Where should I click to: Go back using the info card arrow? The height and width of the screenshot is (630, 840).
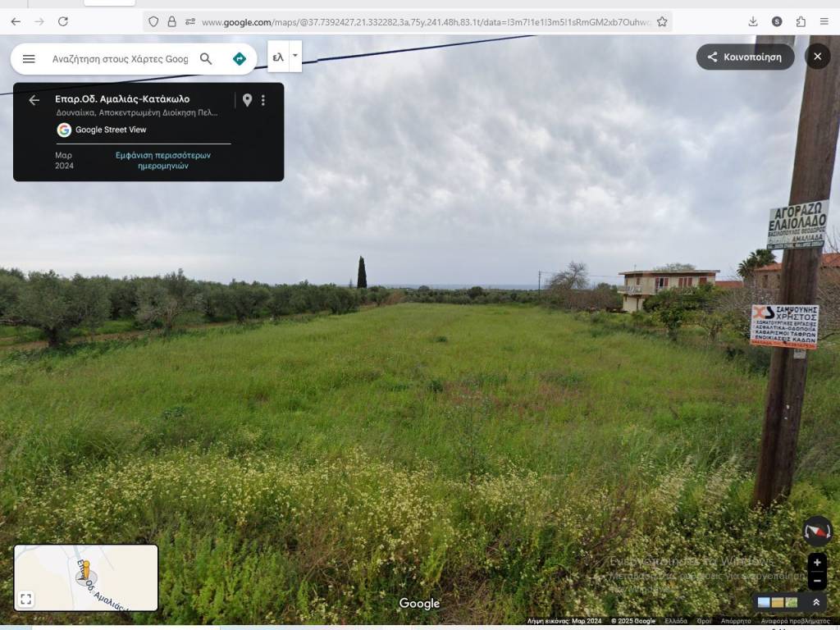(x=34, y=100)
